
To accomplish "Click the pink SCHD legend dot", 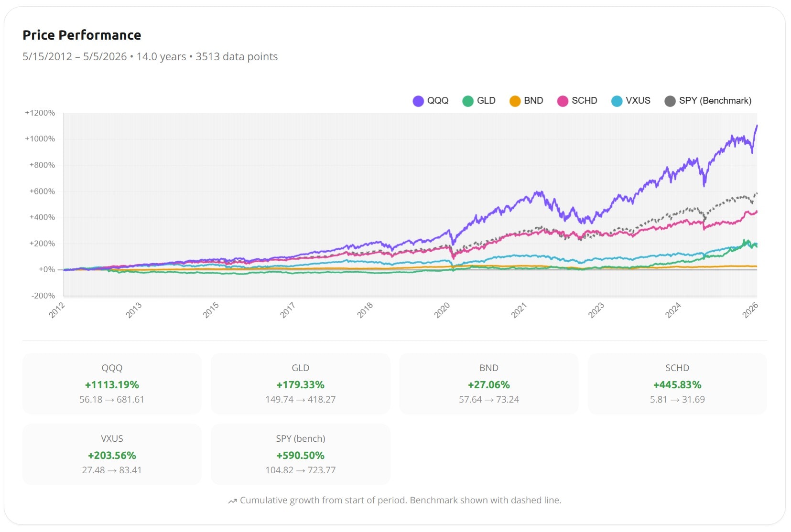I will [563, 101].
